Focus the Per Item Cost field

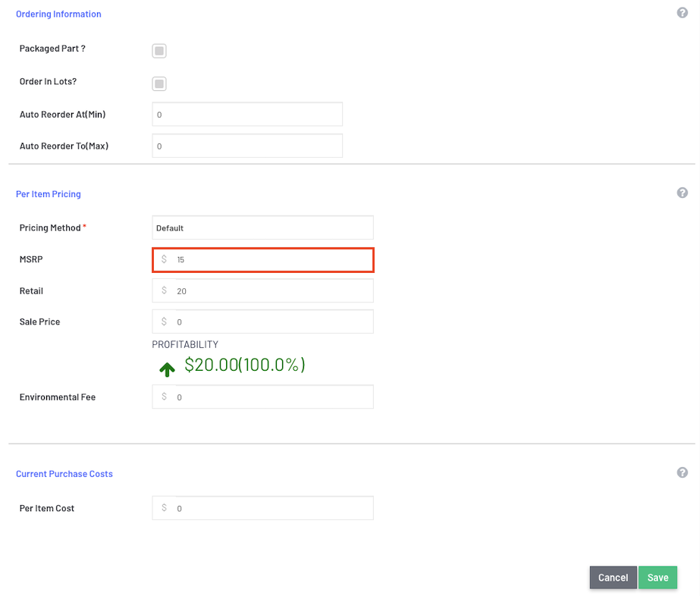262,508
